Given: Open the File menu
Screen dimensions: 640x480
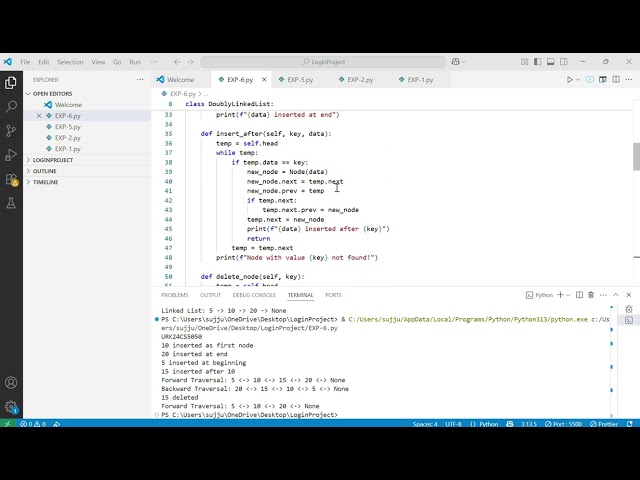Looking at the screenshot, I should click(25, 62).
